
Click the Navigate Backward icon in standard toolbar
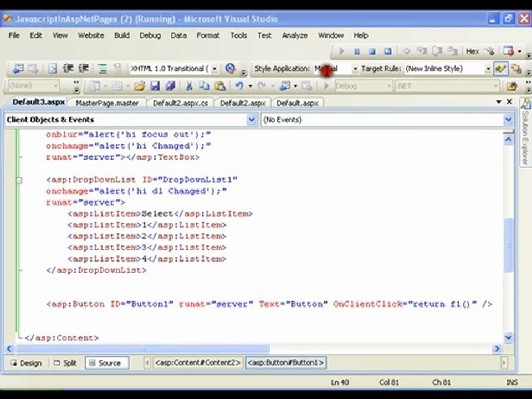(285, 86)
